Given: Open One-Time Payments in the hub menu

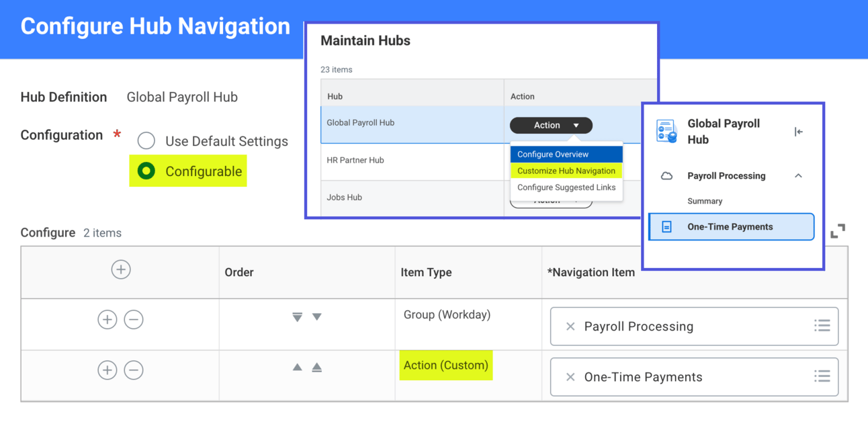Looking at the screenshot, I should point(731,227).
